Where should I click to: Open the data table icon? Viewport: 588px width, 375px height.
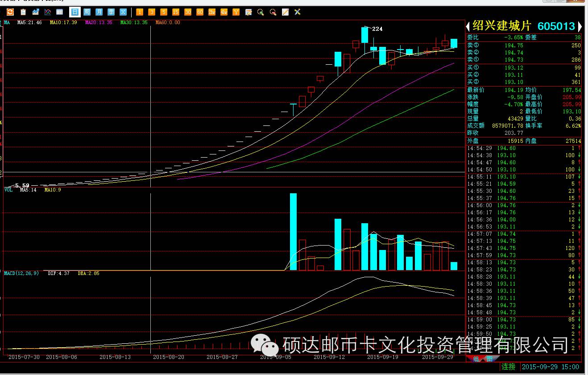(59, 12)
